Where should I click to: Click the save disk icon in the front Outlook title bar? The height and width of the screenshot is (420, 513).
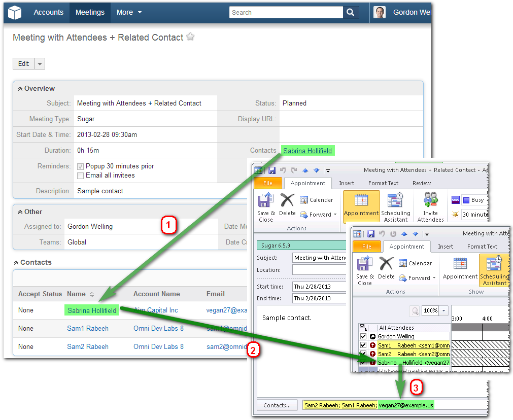click(371, 234)
